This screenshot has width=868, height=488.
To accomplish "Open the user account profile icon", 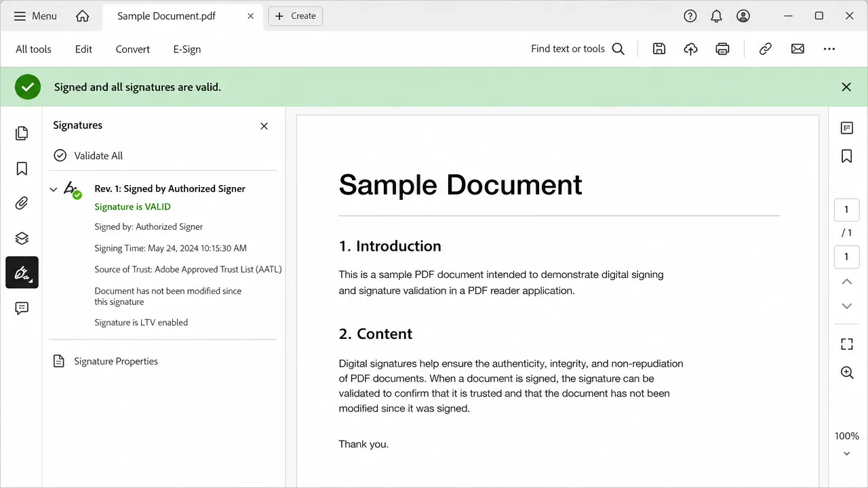I will [x=743, y=16].
